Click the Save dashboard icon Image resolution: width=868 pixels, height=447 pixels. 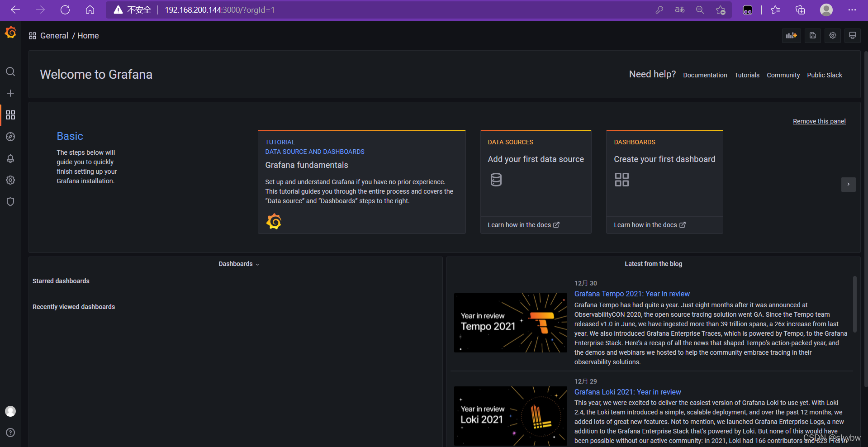(x=813, y=36)
